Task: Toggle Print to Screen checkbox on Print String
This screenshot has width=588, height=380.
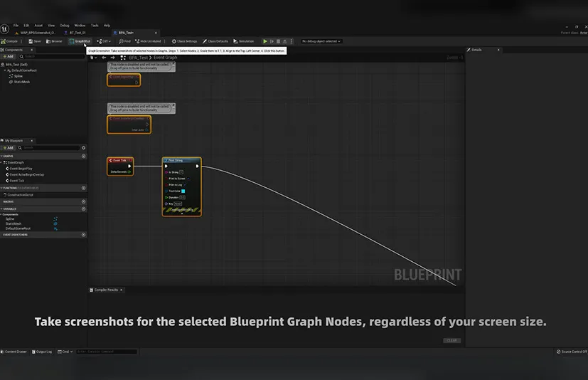Action: [x=188, y=179]
